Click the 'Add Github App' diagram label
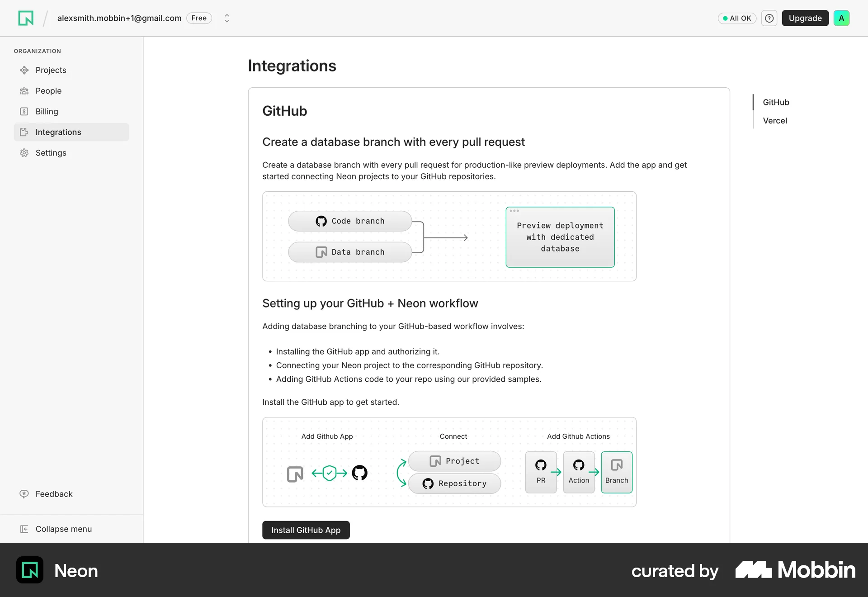 (327, 436)
